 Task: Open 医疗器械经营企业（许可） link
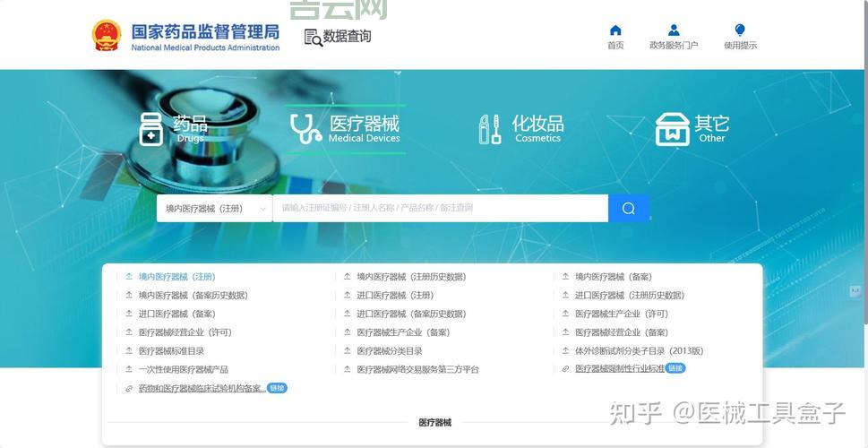[x=185, y=332]
